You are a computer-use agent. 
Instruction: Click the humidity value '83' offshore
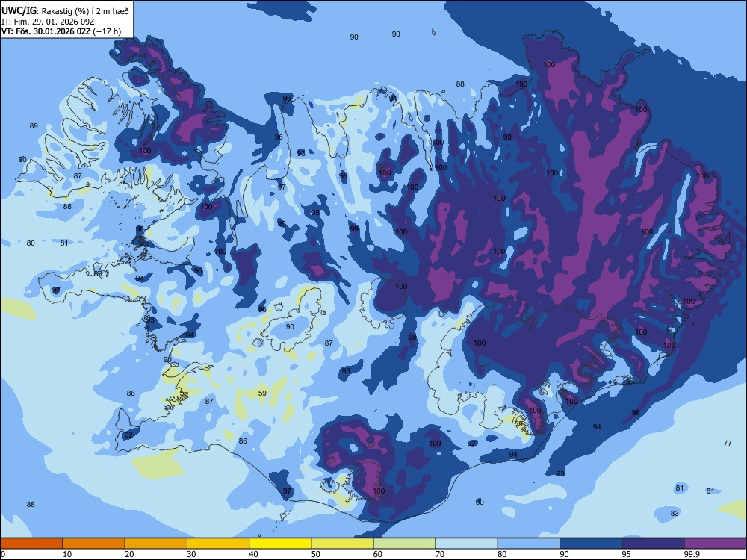(675, 514)
